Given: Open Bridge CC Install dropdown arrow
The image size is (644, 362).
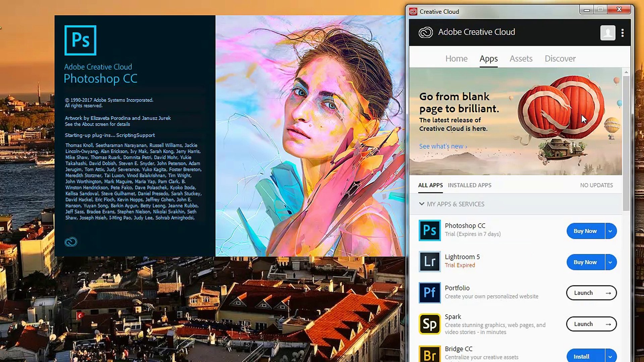Looking at the screenshot, I should coord(610,357).
